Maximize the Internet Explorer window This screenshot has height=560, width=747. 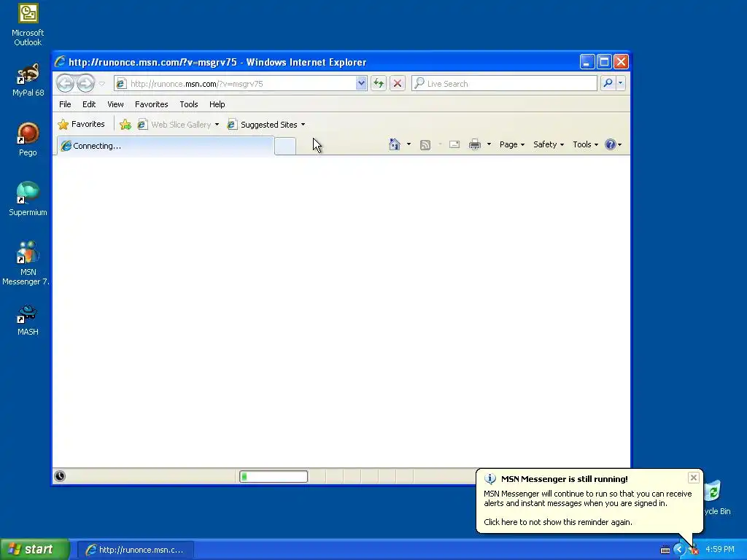pyautogui.click(x=604, y=62)
